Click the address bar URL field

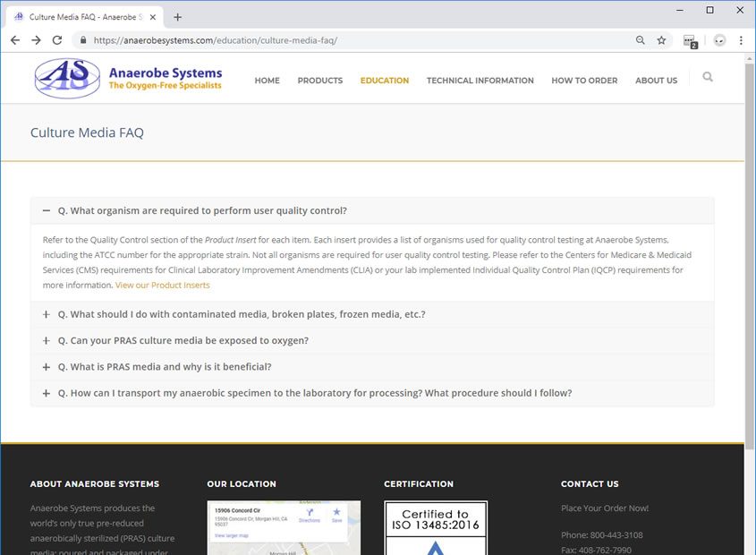coord(358,40)
